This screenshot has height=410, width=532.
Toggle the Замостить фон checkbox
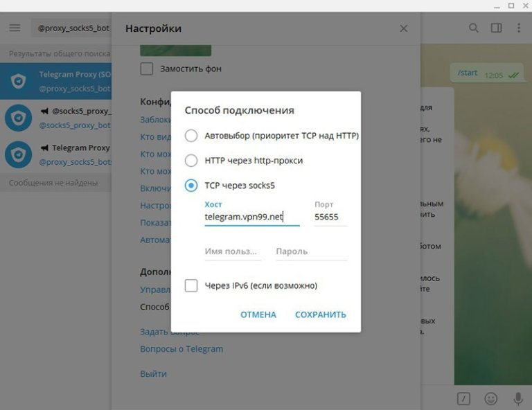click(147, 69)
